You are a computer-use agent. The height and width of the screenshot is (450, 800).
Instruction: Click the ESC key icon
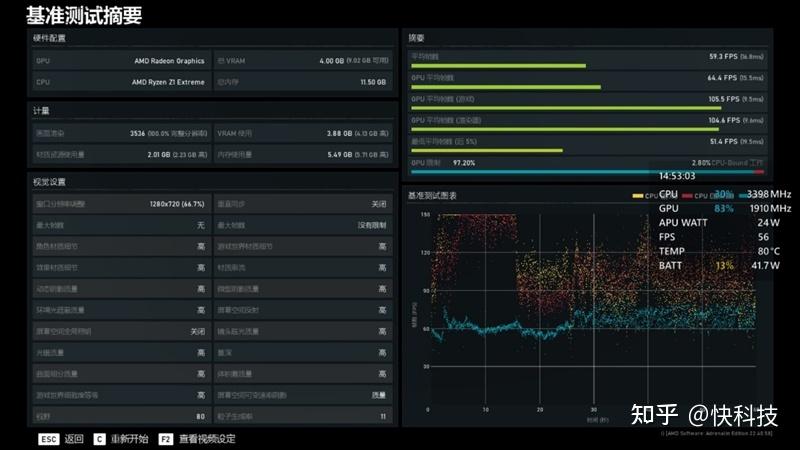(x=48, y=439)
